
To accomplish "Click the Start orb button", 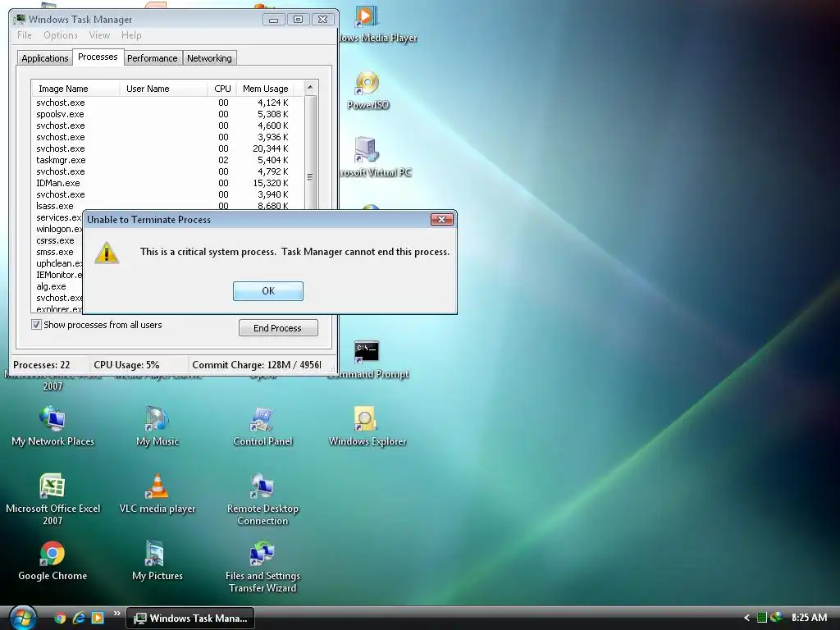I will click(22, 618).
